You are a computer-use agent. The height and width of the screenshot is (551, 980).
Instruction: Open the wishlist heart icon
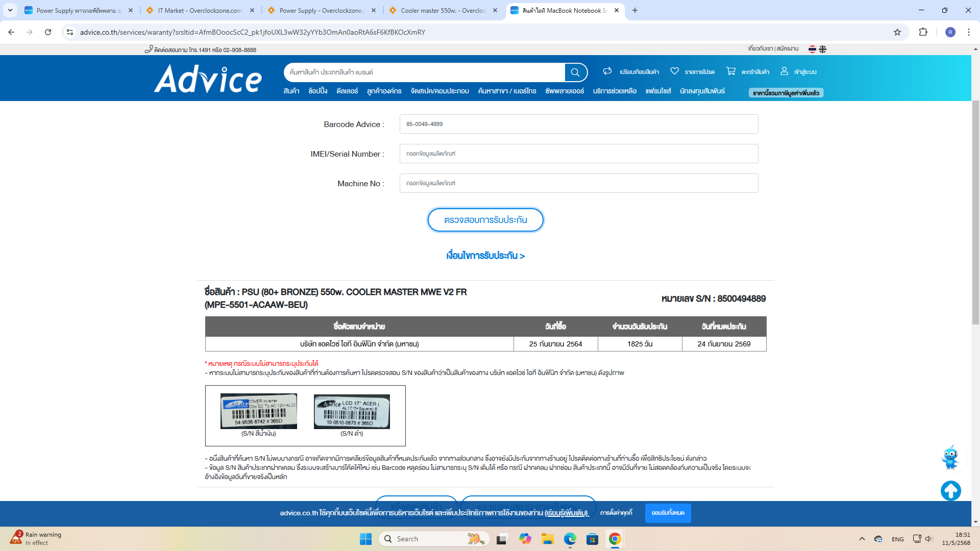pos(674,71)
